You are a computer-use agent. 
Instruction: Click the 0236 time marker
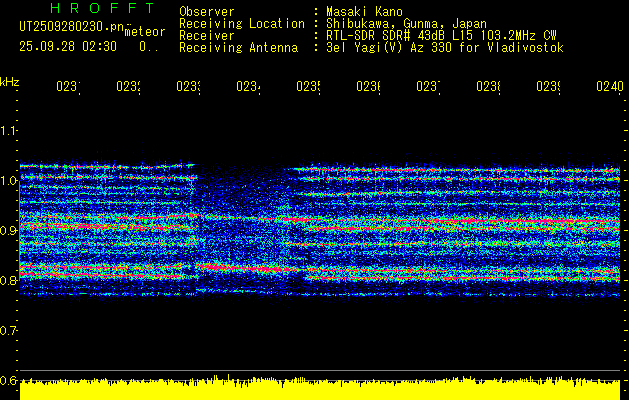369,87
